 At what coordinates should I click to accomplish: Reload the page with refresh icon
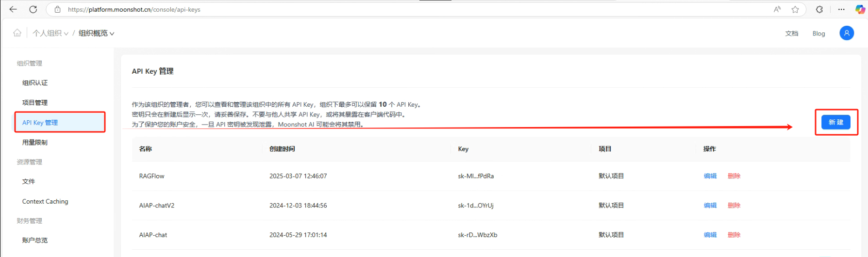(x=33, y=9)
